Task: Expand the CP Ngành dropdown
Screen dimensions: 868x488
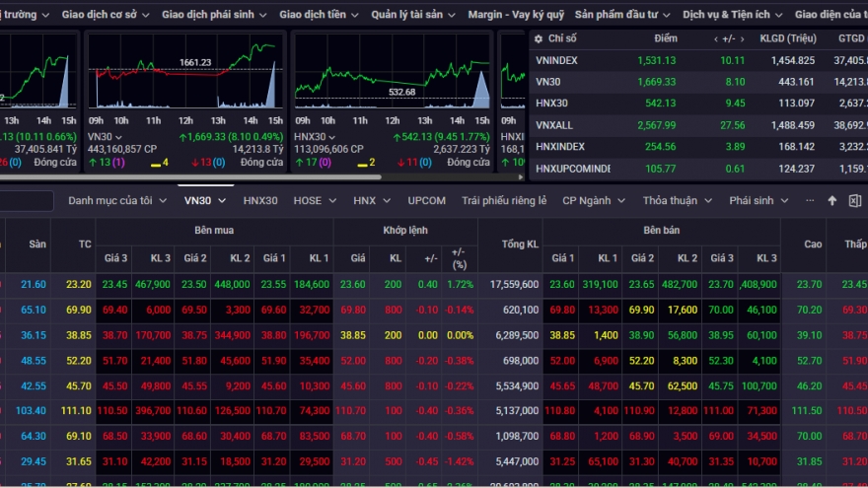Action: [593, 200]
